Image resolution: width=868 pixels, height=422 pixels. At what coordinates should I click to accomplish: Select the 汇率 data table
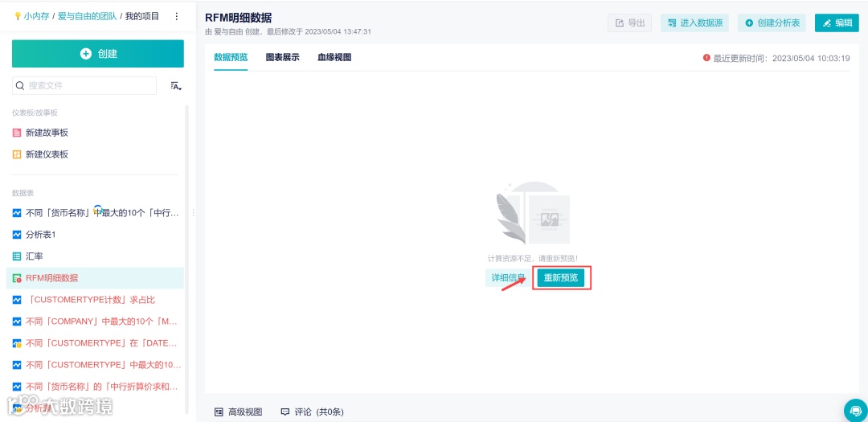(35, 256)
